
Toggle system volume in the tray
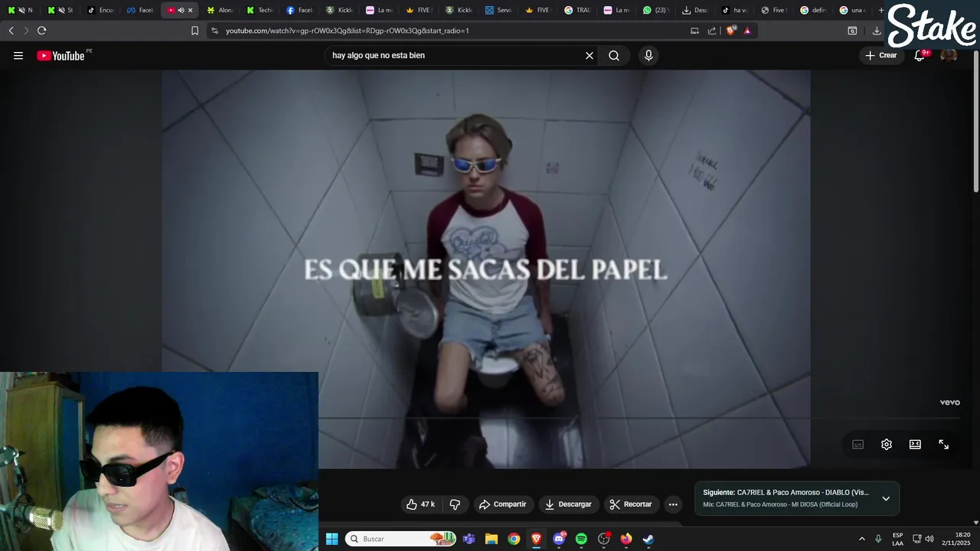coord(929,539)
